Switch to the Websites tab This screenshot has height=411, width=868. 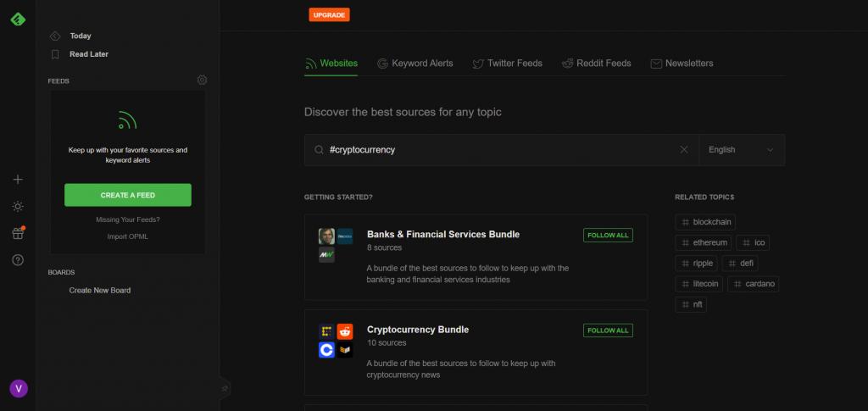click(x=331, y=64)
